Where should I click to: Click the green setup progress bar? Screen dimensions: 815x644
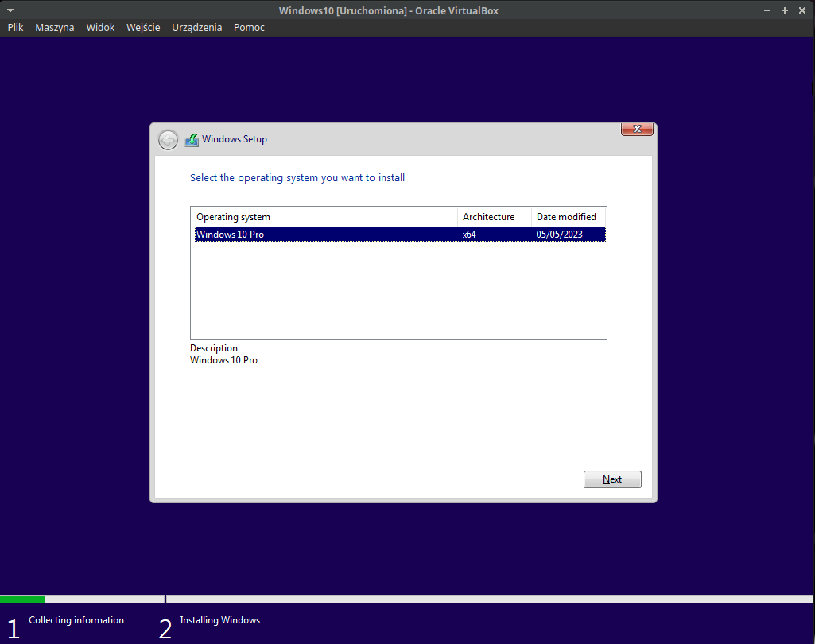pos(22,599)
